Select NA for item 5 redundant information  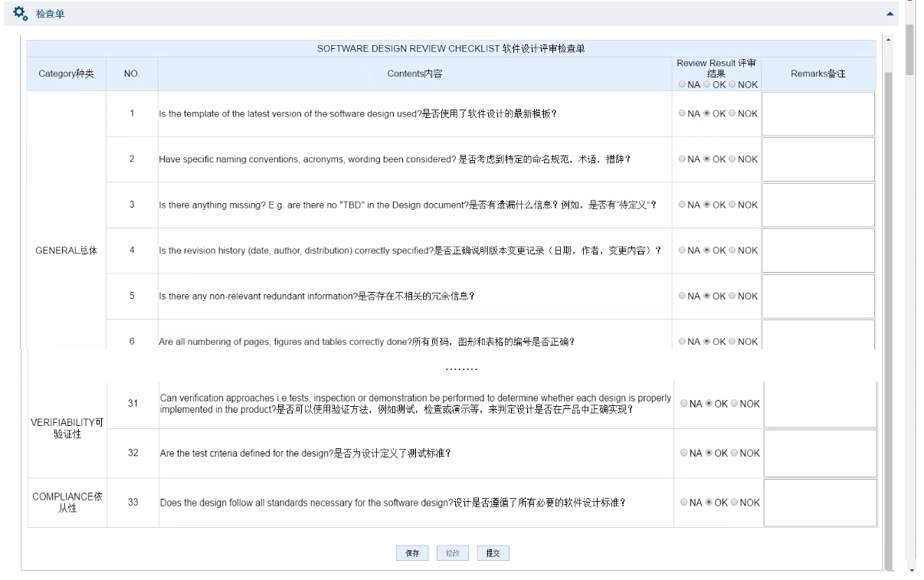683,296
